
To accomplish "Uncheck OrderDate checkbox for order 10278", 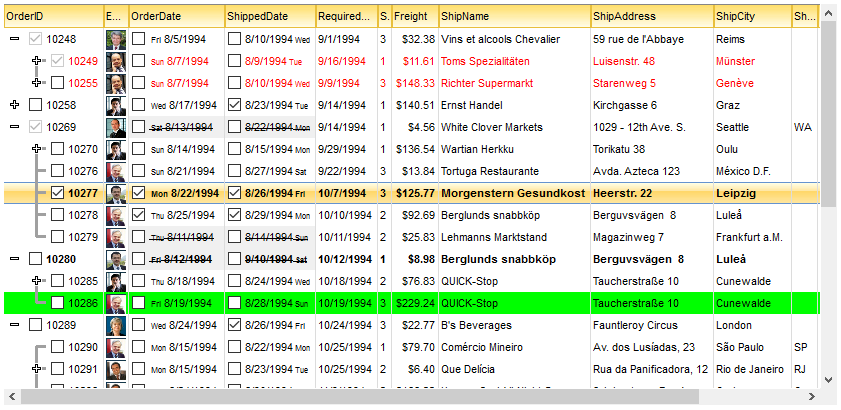I will click(x=139, y=215).
